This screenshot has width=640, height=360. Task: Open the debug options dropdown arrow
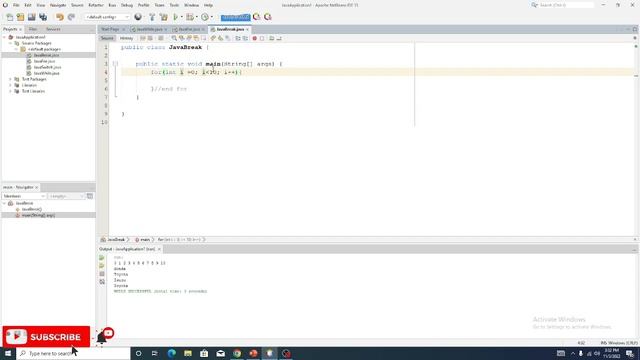(196, 17)
